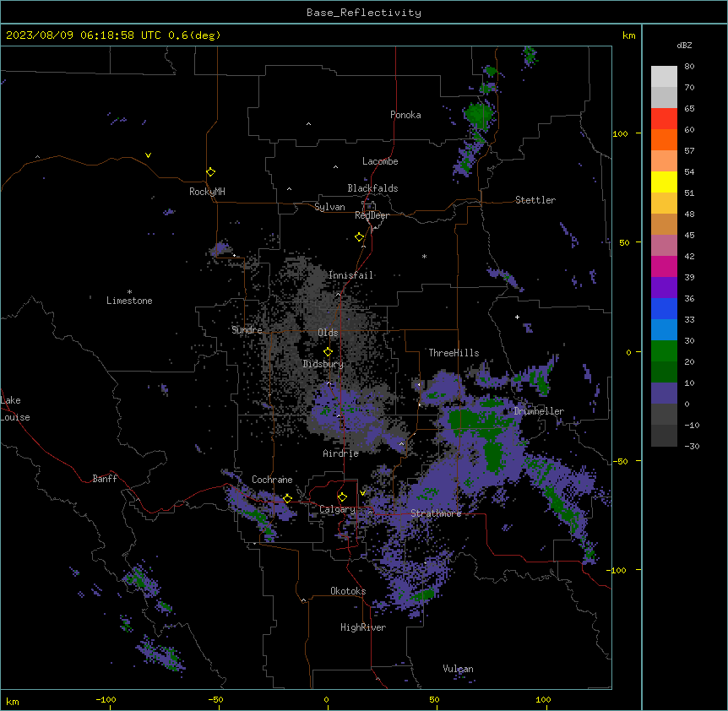Click the Drumheller label
This screenshot has width=728, height=711.
coord(539,411)
